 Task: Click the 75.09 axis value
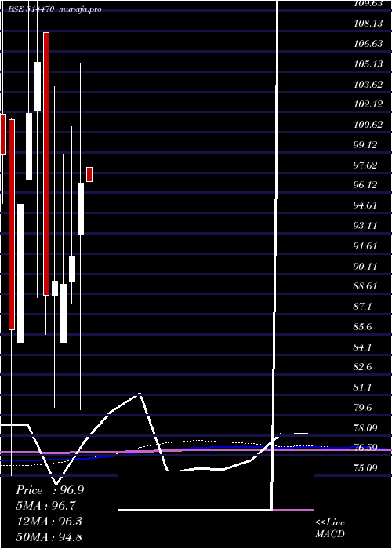click(x=365, y=467)
